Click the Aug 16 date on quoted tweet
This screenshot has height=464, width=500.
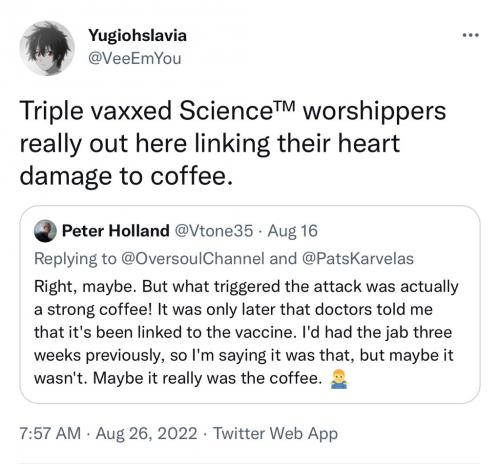(x=293, y=231)
